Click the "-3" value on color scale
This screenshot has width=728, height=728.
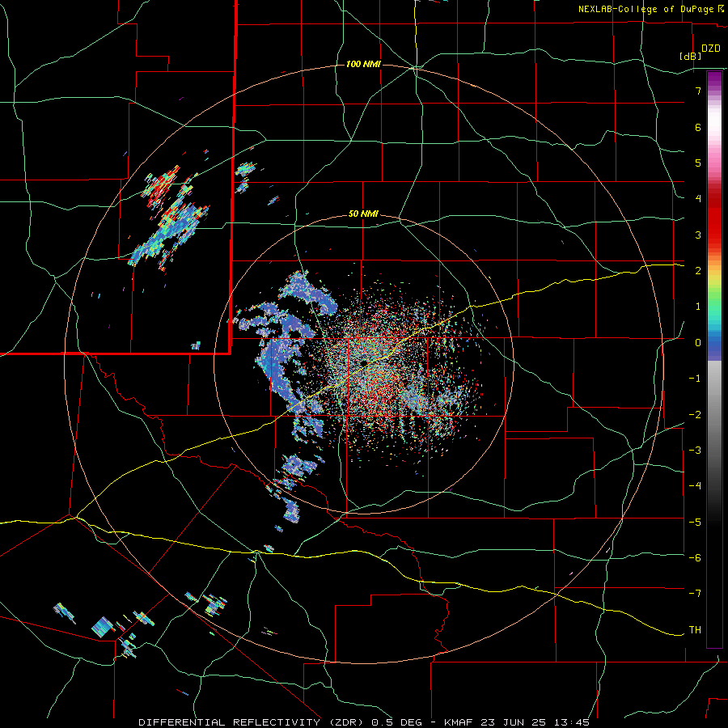(695, 451)
